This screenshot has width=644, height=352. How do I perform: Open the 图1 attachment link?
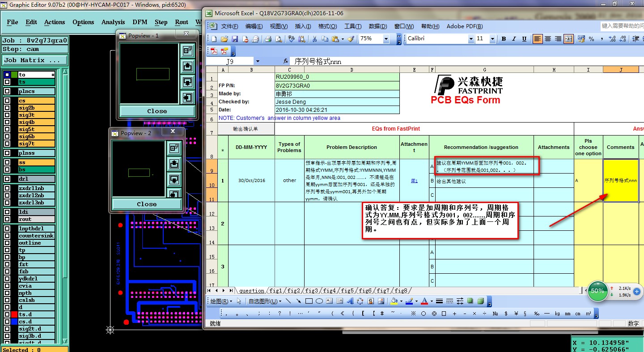tap(414, 181)
